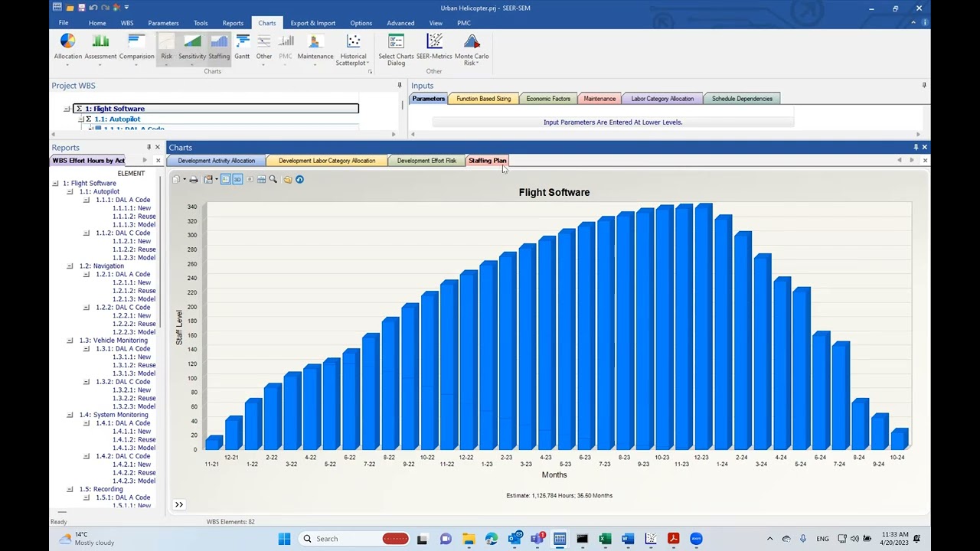The width and height of the screenshot is (980, 551).
Task: Open the Export & Import tab
Action: click(x=312, y=23)
